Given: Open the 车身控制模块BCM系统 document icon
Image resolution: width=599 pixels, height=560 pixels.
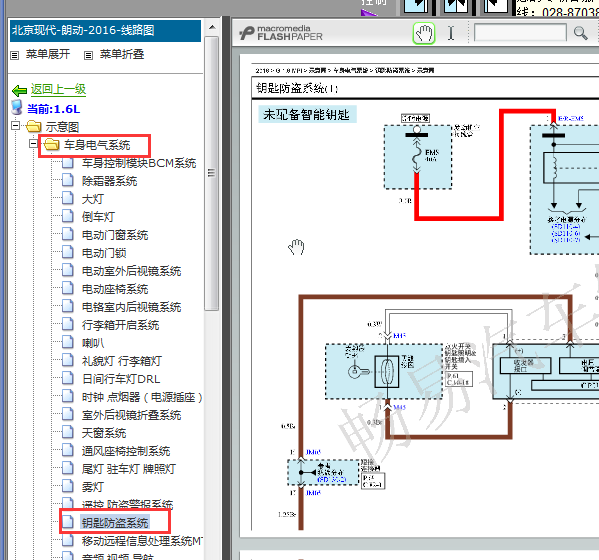Looking at the screenshot, I should pyautogui.click(x=68, y=162).
